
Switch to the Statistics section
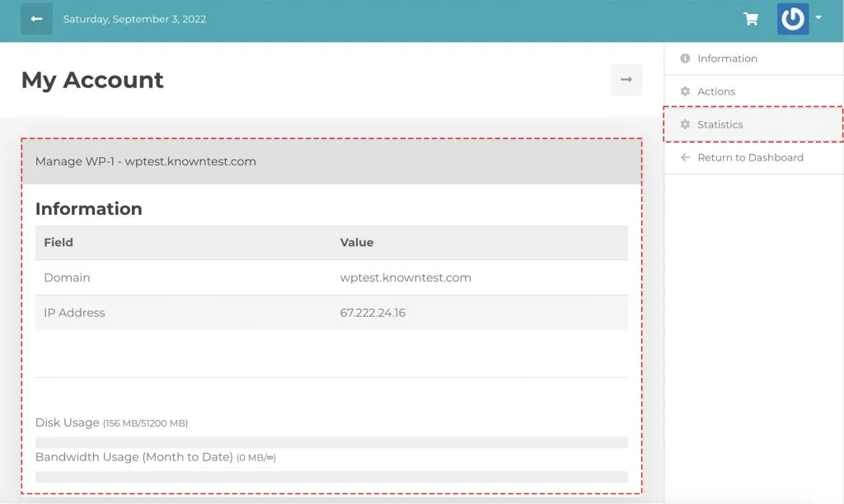[720, 124]
